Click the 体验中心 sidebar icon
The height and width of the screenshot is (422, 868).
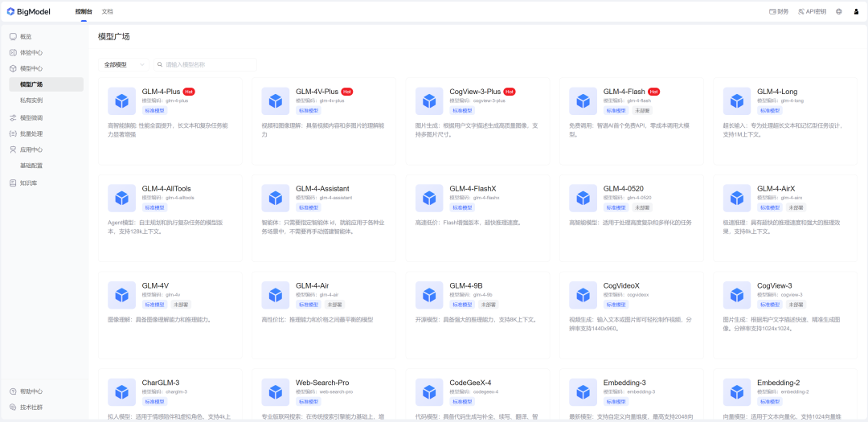pyautogui.click(x=13, y=52)
